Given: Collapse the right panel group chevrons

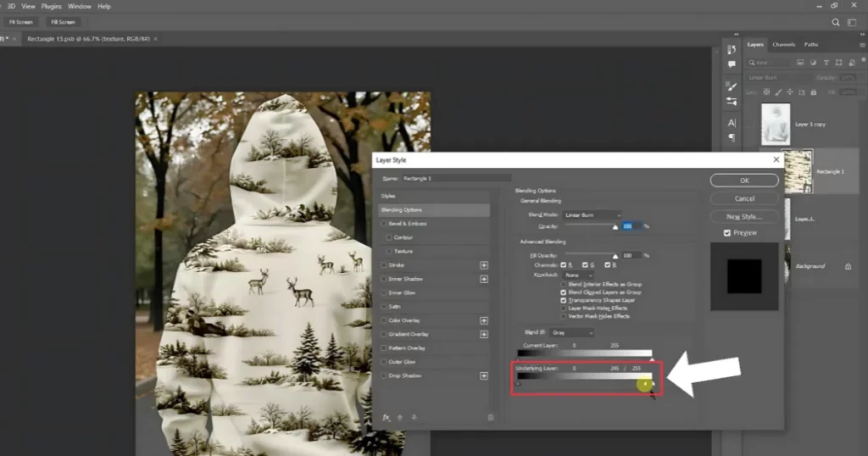Looking at the screenshot, I should tap(861, 34).
